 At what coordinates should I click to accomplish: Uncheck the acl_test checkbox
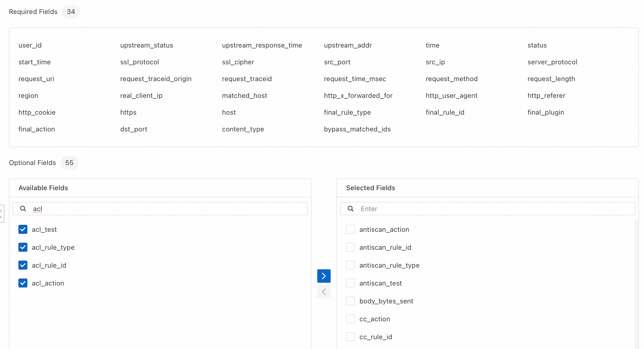[x=23, y=229]
